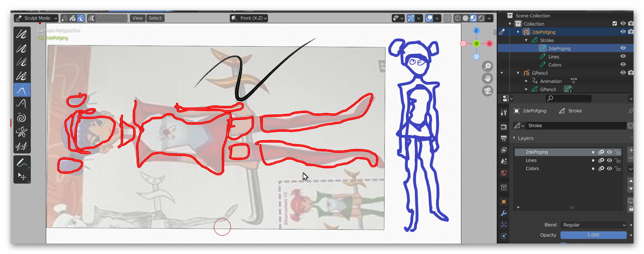Open the overlays options dropdown arrow

point(437,18)
